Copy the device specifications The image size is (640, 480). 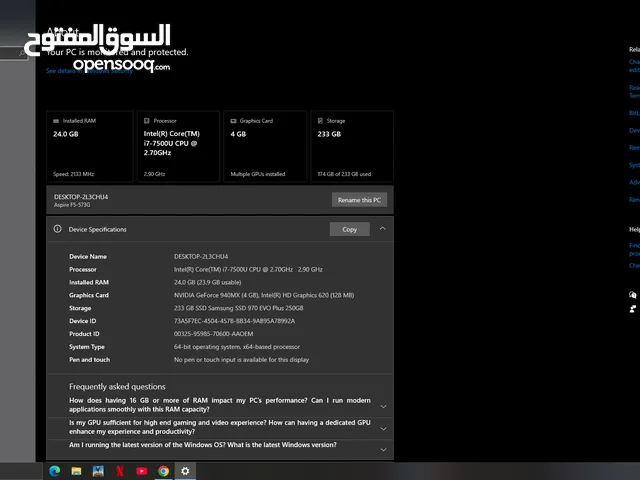click(350, 229)
